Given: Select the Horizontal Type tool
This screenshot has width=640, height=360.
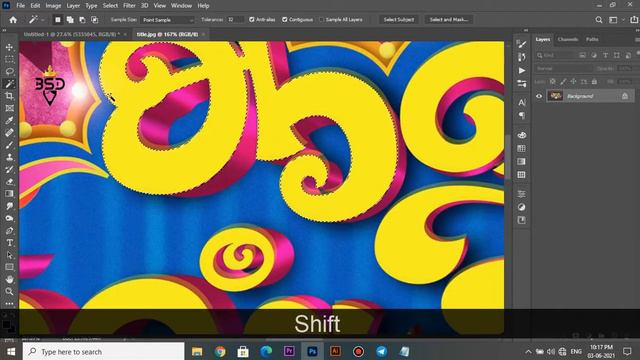Looking at the screenshot, I should (x=9, y=243).
